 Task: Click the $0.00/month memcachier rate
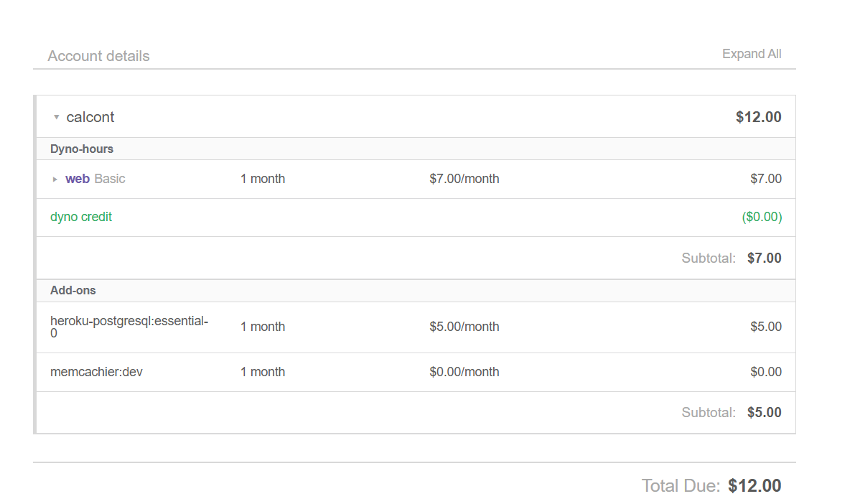464,372
